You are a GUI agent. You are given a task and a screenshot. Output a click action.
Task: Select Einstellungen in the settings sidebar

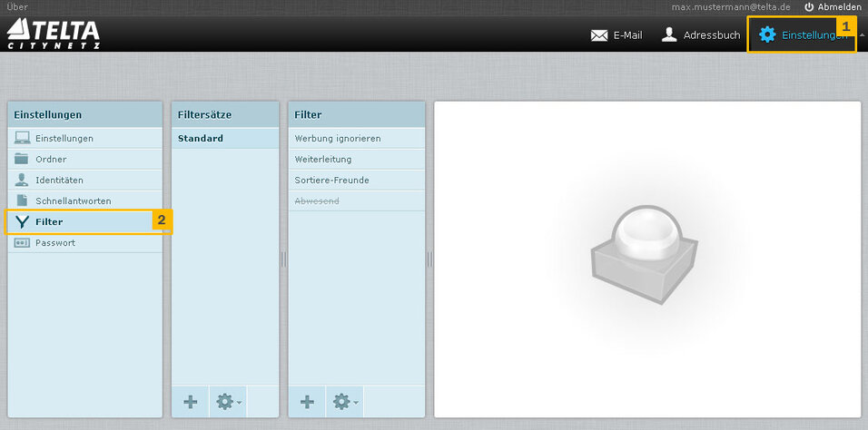tap(85, 139)
